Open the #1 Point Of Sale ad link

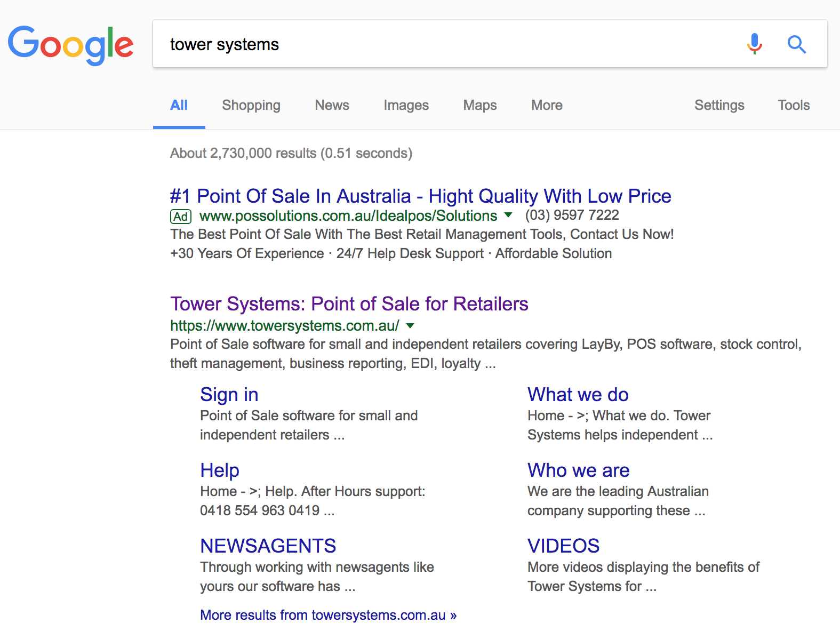[x=420, y=196]
